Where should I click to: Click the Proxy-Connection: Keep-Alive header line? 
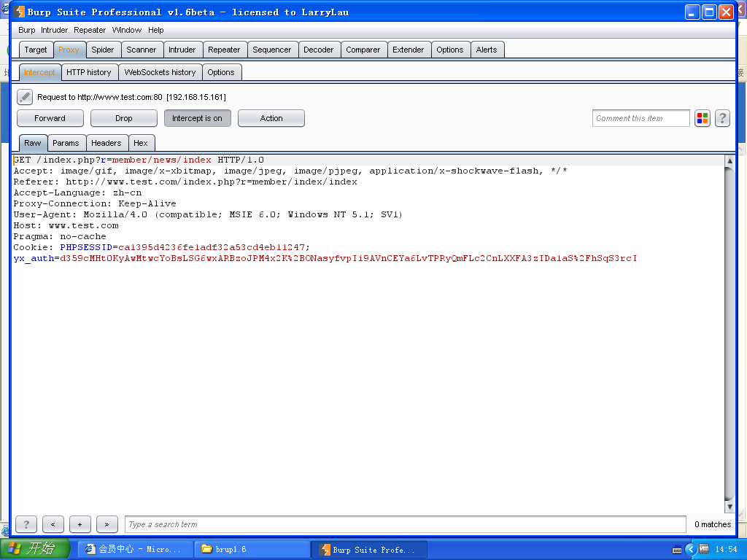pos(95,203)
